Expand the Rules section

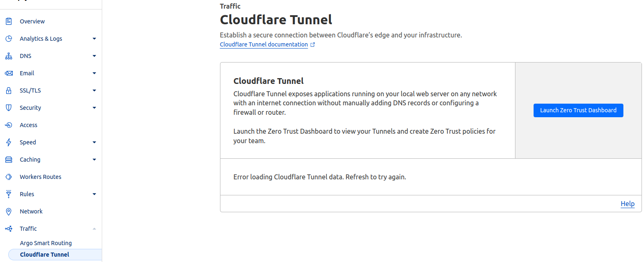coord(94,194)
